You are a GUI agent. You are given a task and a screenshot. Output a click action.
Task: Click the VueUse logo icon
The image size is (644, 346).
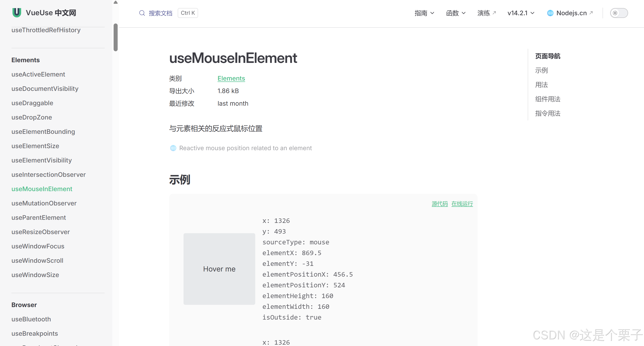click(x=17, y=13)
